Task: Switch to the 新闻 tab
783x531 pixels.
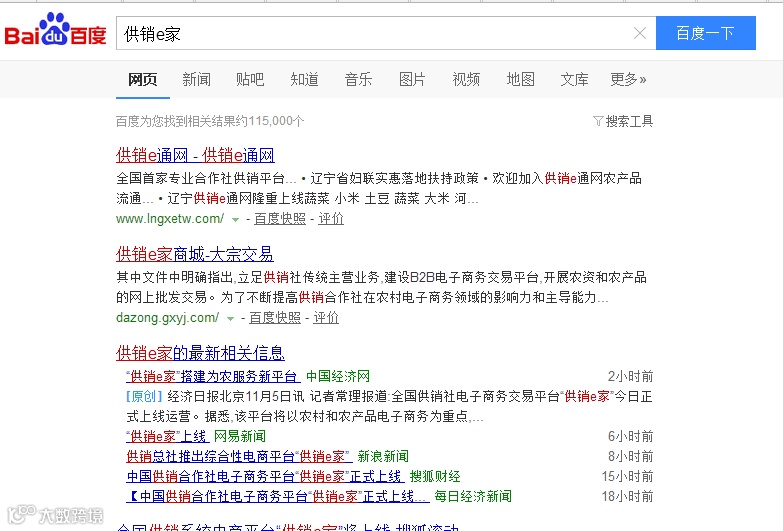Action: [196, 79]
